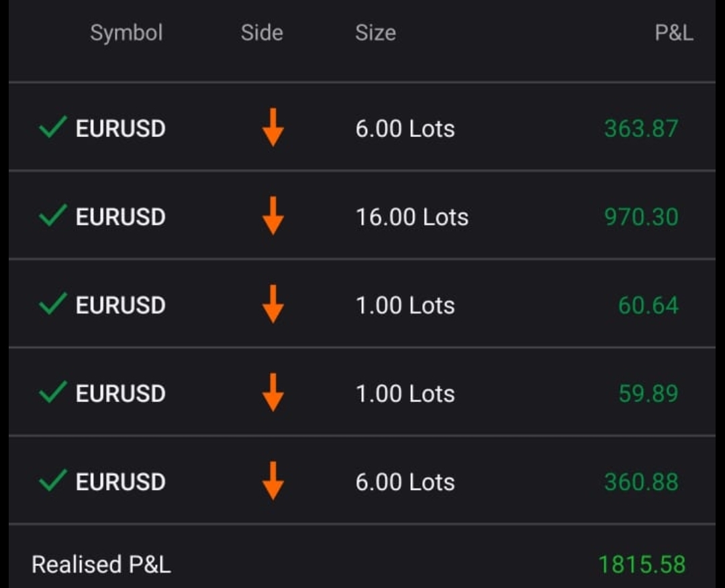725x588 pixels.
Task: Click the orange down arrow on the 6.00 Lots 363.87 row
Action: [273, 128]
